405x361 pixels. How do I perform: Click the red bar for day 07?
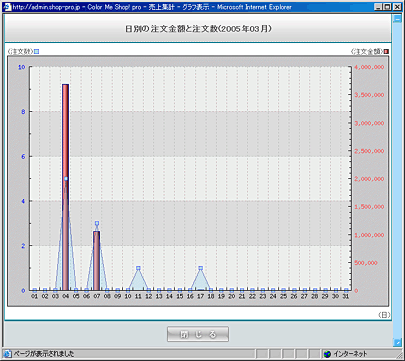97,261
